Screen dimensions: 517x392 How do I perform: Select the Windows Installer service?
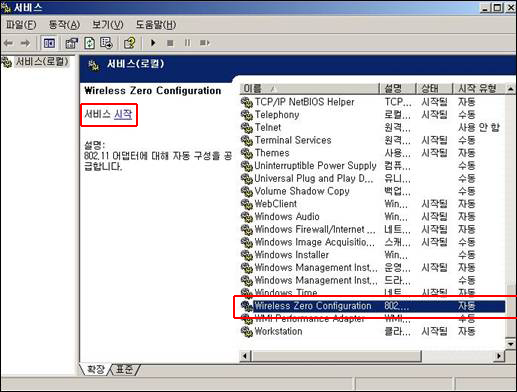click(373, 255)
